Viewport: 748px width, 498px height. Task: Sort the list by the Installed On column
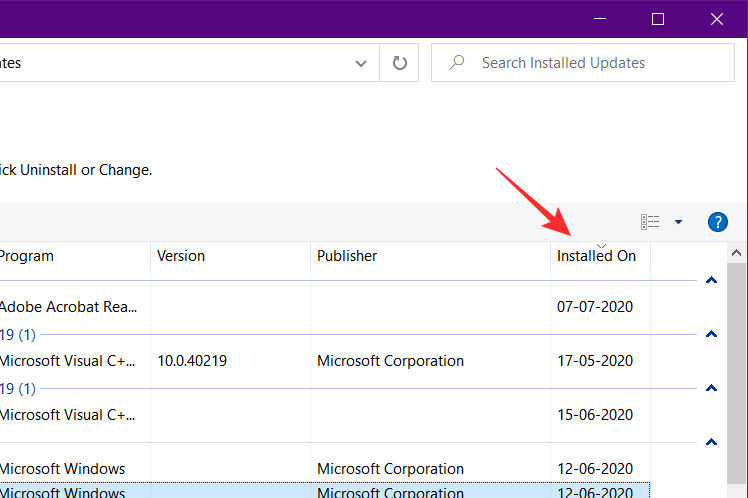coord(597,256)
